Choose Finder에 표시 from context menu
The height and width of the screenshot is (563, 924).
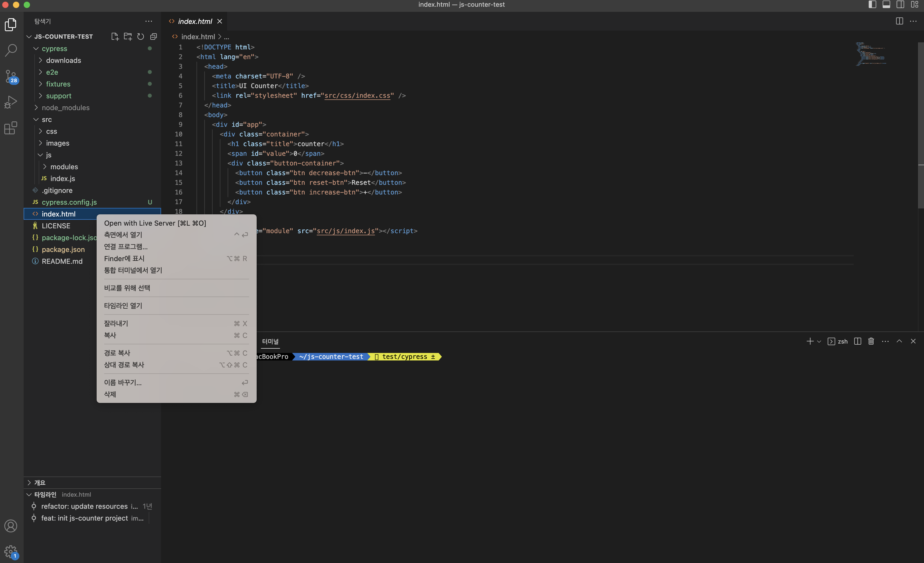(177, 258)
